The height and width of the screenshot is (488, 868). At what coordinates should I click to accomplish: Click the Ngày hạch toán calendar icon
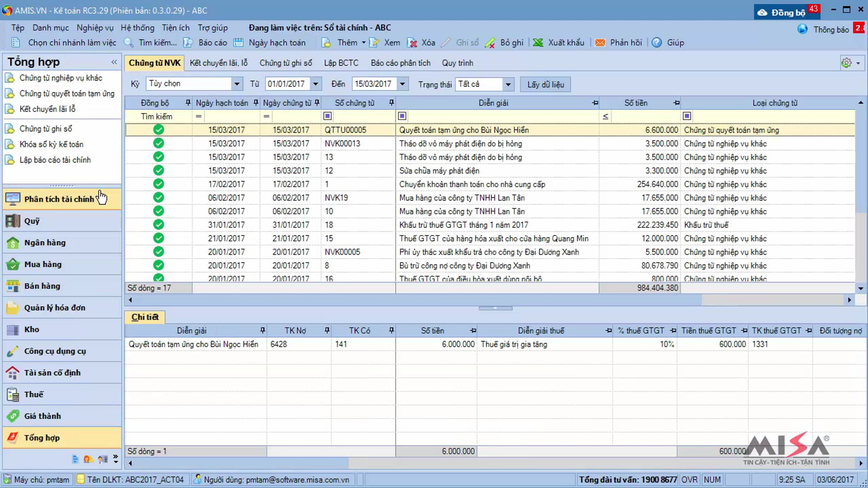coord(238,43)
